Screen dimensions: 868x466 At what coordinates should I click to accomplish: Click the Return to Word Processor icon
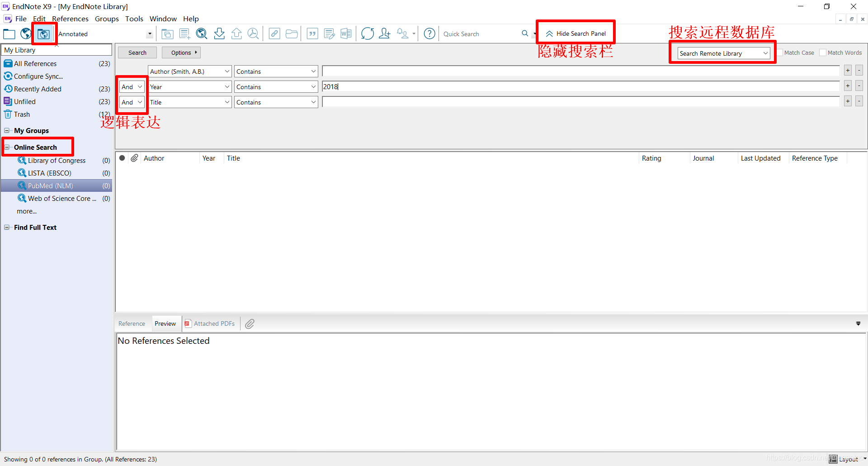[x=346, y=34]
